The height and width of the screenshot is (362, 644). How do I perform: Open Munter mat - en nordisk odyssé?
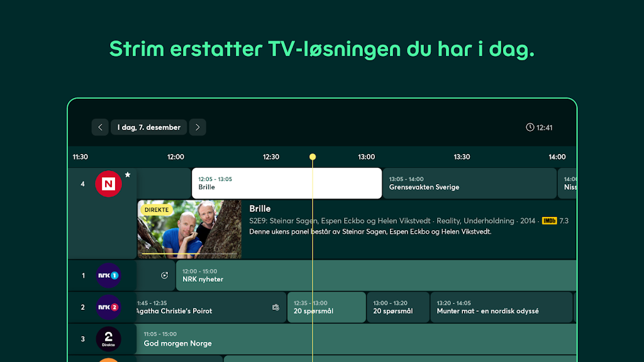501,307
